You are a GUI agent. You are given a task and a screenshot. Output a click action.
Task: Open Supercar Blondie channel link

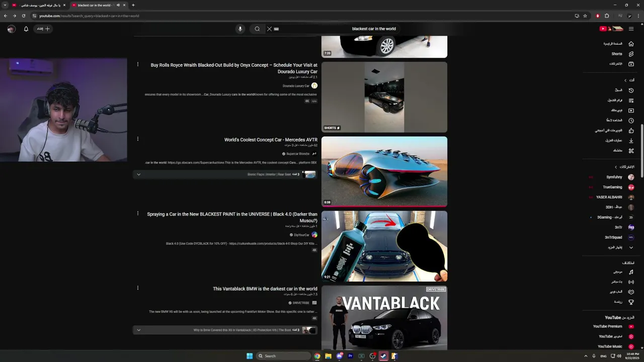[x=298, y=154]
